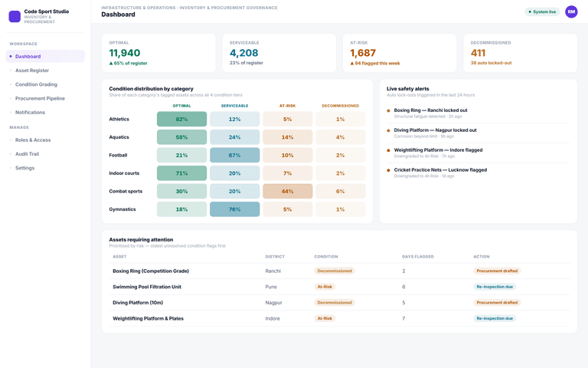Click the SERVICEABLE column header in heatmap
588x368 pixels.
235,106
